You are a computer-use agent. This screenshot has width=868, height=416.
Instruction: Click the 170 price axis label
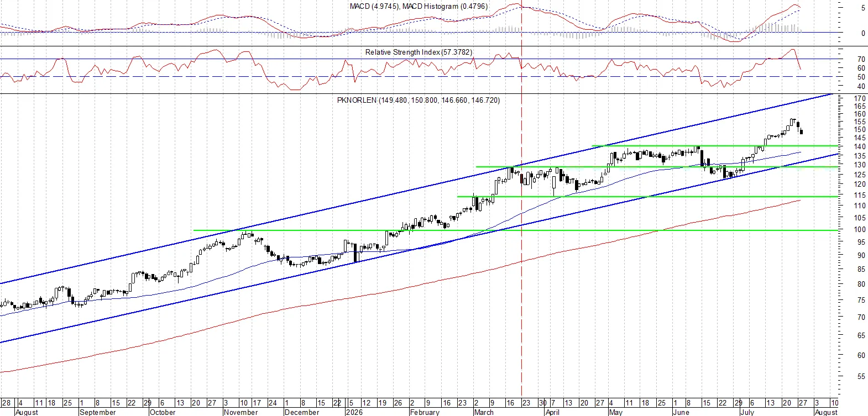coord(860,99)
